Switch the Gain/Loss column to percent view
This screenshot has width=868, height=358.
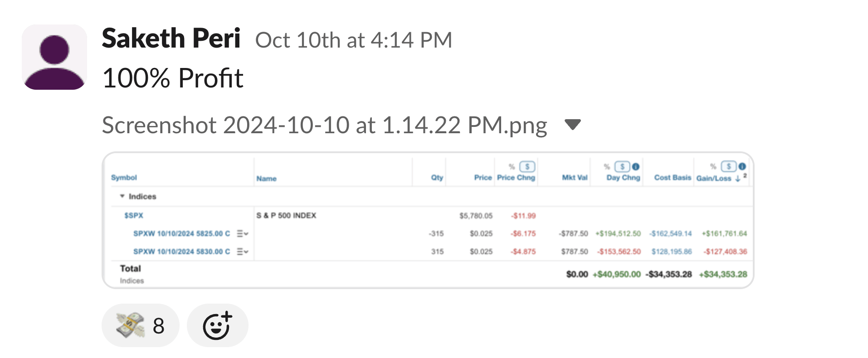[x=713, y=166]
